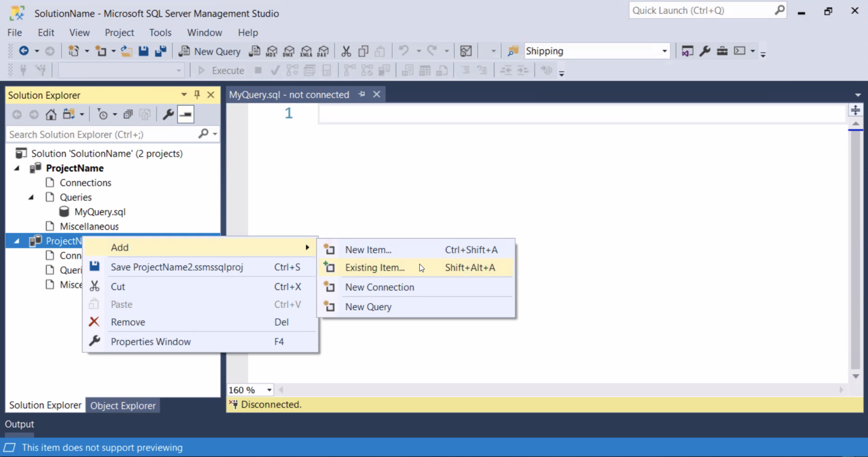Viewport: 868px width, 457px height.
Task: Click the New Project toolbar icon
Action: pos(73,51)
